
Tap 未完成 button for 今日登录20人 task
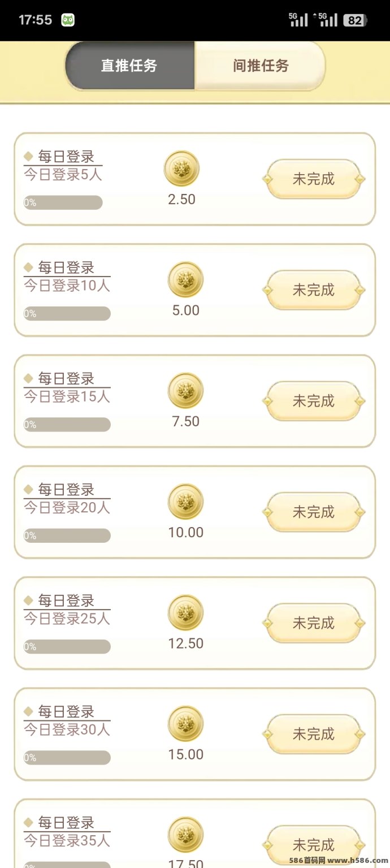314,512
